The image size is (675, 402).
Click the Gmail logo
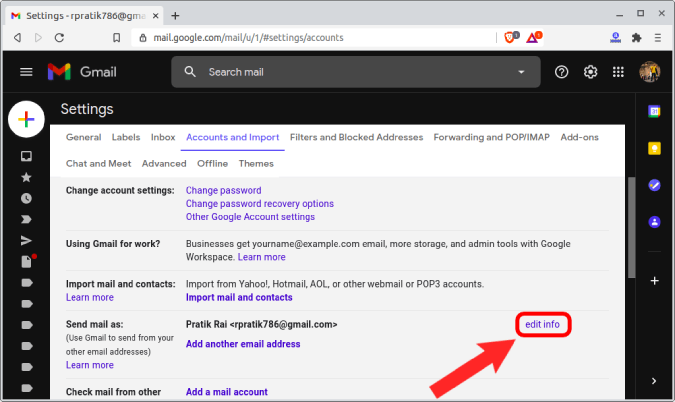(82, 72)
